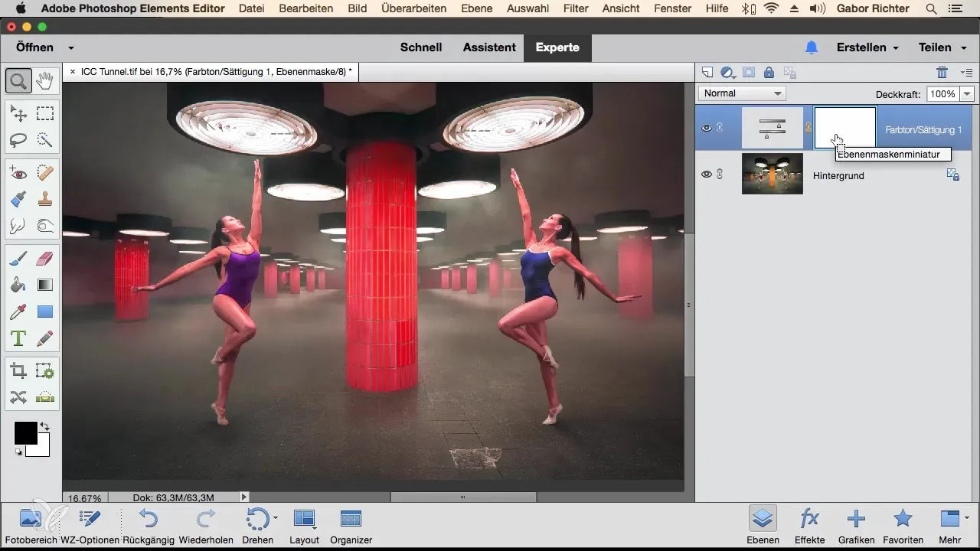
Task: Select the Straighten tool
Action: coord(45,397)
